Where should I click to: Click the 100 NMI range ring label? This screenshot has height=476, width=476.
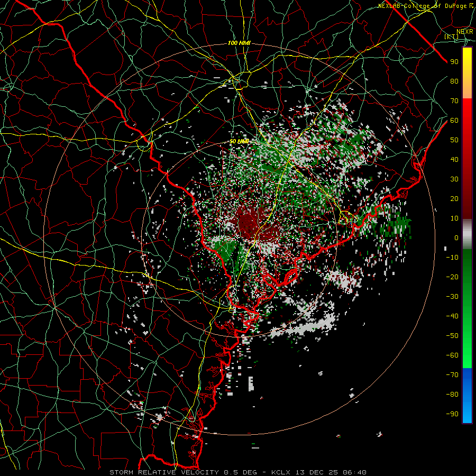pos(239,43)
